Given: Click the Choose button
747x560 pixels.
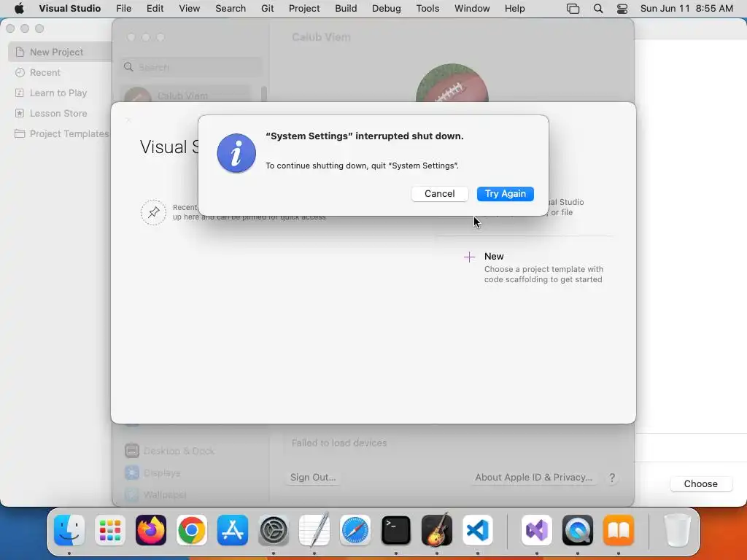Looking at the screenshot, I should pos(700,484).
